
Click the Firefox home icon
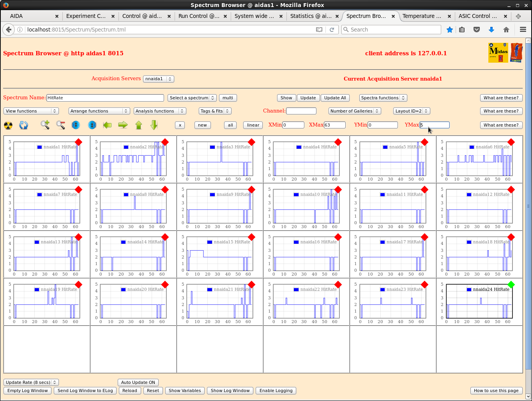coord(506,30)
